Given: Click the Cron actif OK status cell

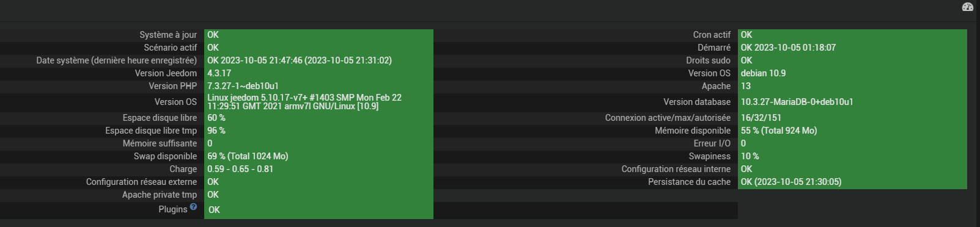Looking at the screenshot, I should point(852,35).
